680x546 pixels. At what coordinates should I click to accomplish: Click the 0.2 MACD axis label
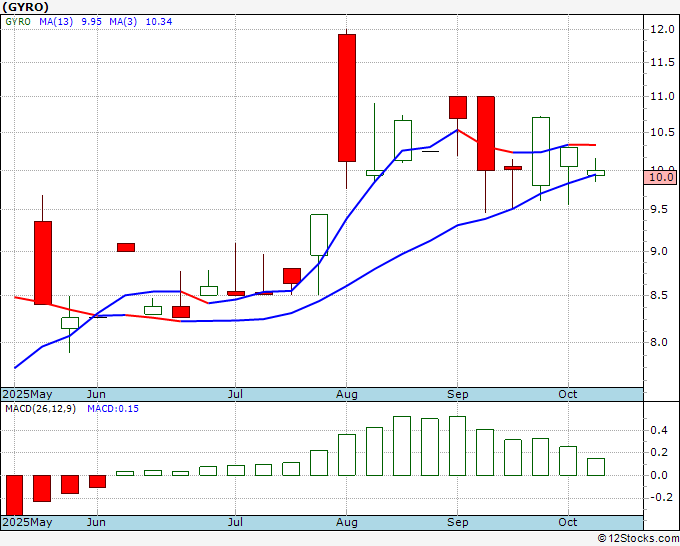point(659,452)
